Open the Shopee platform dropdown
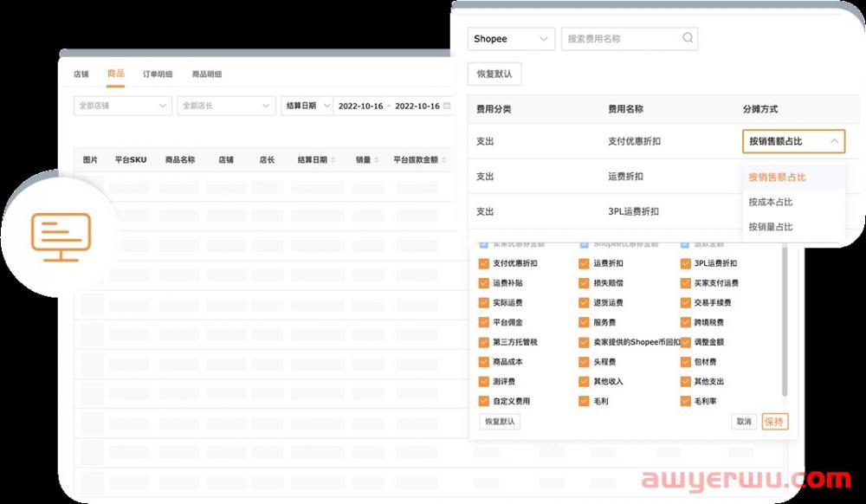The image size is (866, 504). click(511, 38)
